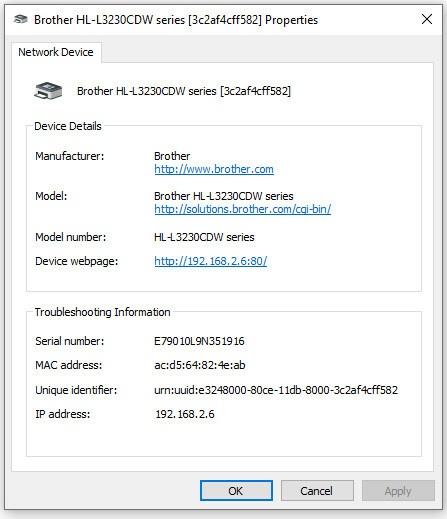Image resolution: width=447 pixels, height=519 pixels.
Task: Open the http://www.brother.com link
Action: click(x=214, y=169)
